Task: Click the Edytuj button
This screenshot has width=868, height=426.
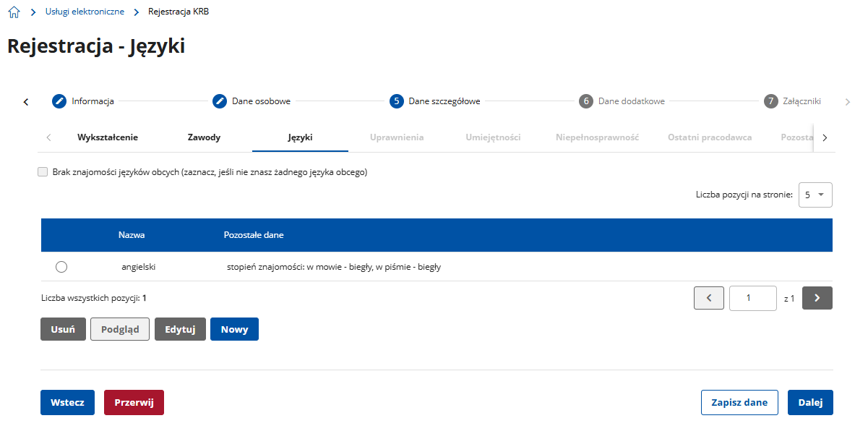Action: point(180,329)
